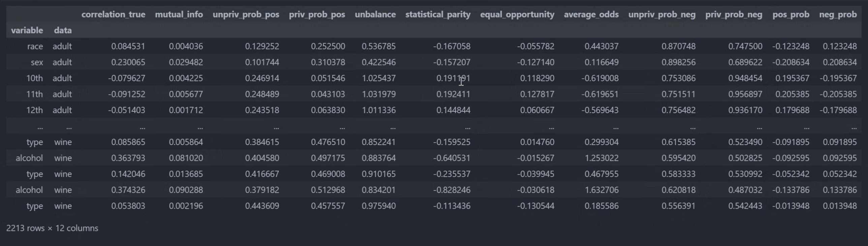This screenshot has width=868, height=246.
Task: Click the value 0.363793 correlation cell
Action: point(128,158)
